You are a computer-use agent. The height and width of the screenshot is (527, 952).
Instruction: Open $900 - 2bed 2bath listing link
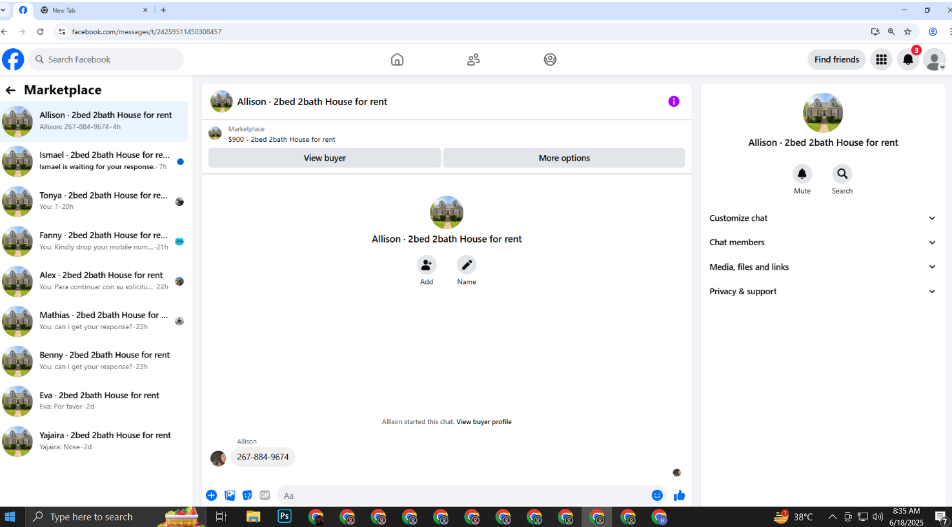pos(282,139)
